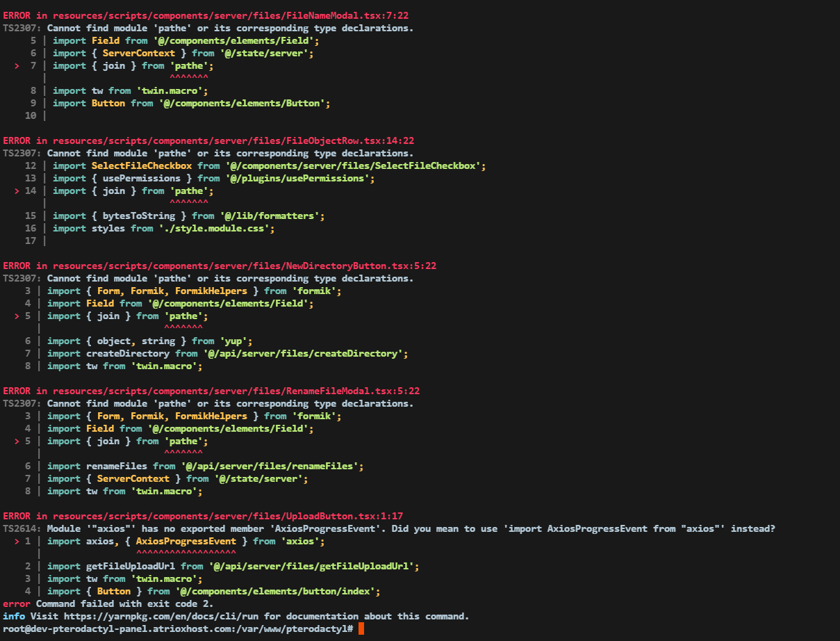Screen dimensions: 840x641
Task: Click './style.module.css' import string
Action: [x=214, y=228]
